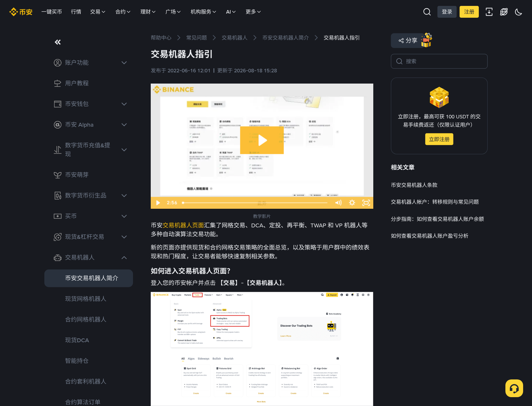
Task: Open related article 币安交易机器人条款
Action: tap(414, 185)
